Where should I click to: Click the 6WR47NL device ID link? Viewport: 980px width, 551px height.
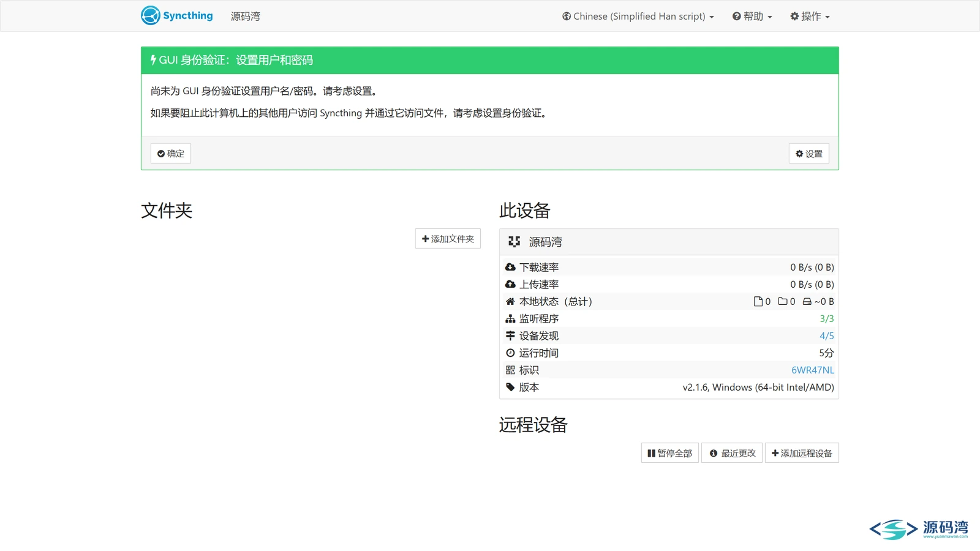pos(813,370)
